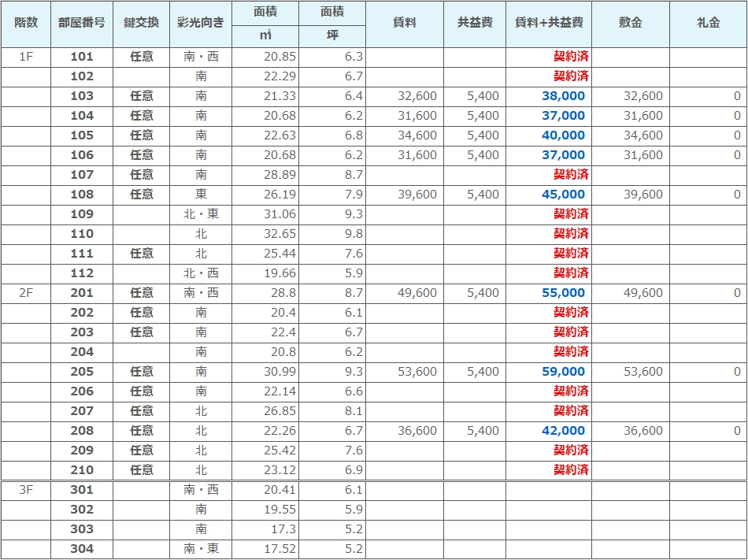Select the 40,000 total for room 105
The height and width of the screenshot is (560, 748).
pyautogui.click(x=563, y=135)
